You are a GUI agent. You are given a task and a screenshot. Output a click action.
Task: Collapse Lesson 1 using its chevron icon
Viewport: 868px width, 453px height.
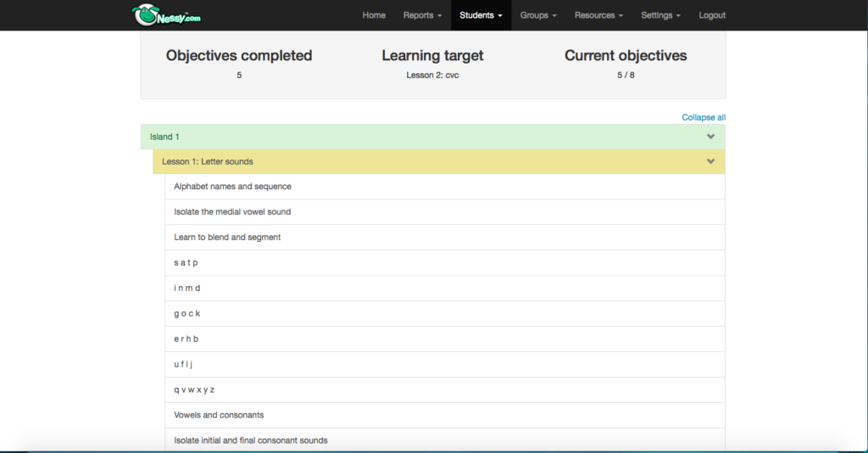tap(710, 161)
